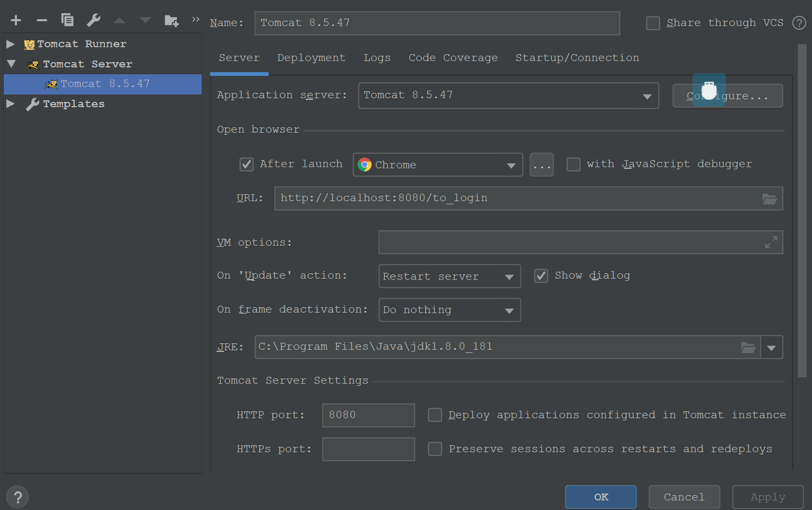The width and height of the screenshot is (812, 510).
Task: Click browser ellipsis button
Action: [542, 165]
